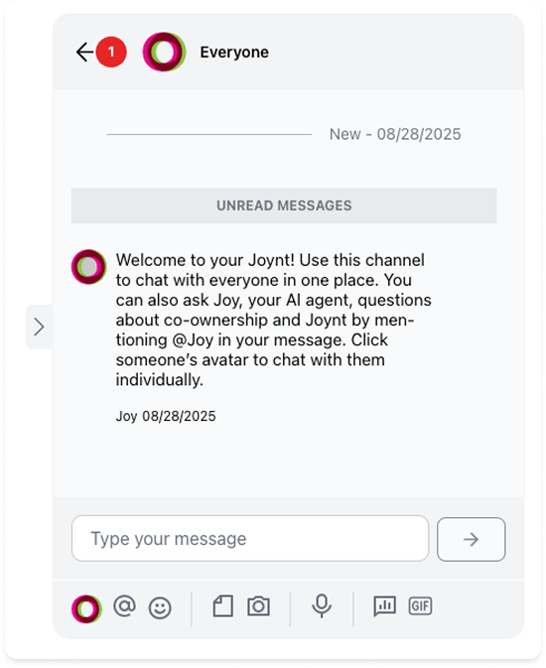
Task: Click the Joy 08/28/2025 timestamp
Action: click(x=166, y=416)
